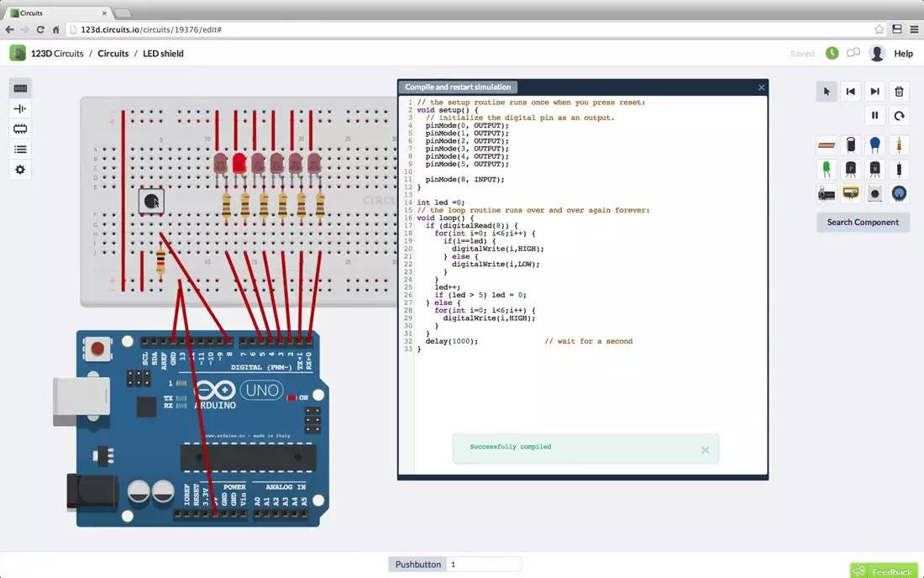Open the settings gear in the left sidebar
This screenshot has width=924, height=578.
pyautogui.click(x=20, y=169)
